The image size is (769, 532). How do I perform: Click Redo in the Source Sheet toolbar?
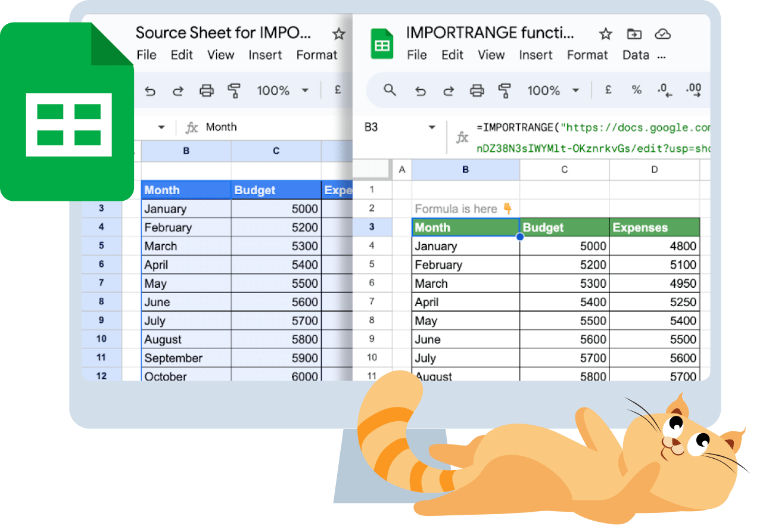click(x=178, y=91)
